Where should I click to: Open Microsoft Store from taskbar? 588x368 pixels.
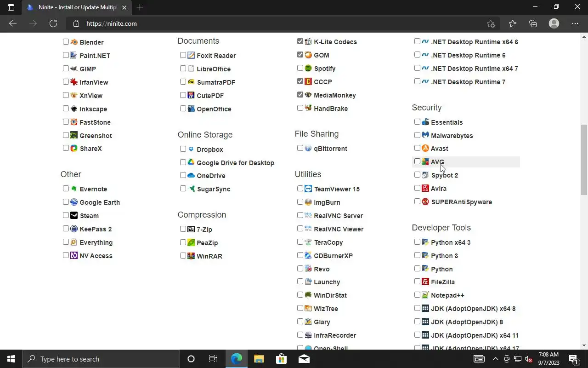tap(281, 359)
